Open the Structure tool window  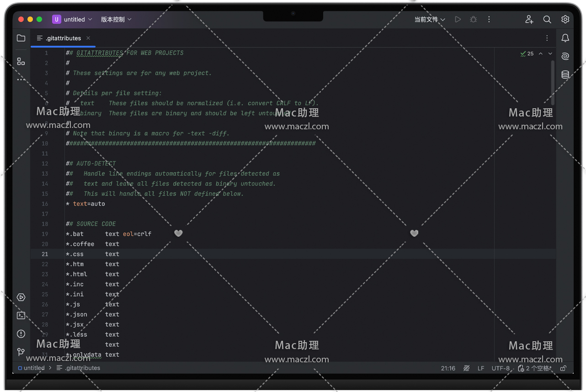(21, 61)
